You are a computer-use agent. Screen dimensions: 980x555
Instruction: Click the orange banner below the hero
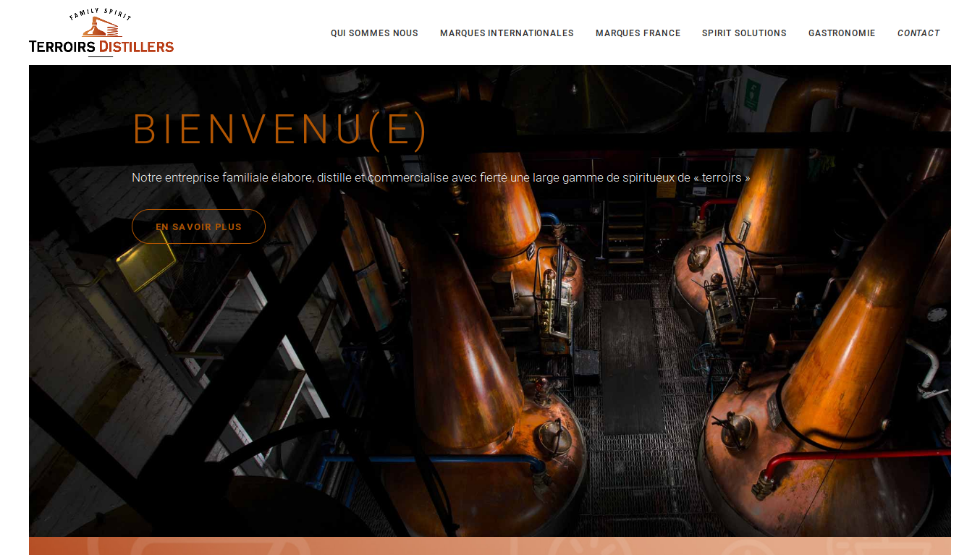pyautogui.click(x=489, y=546)
